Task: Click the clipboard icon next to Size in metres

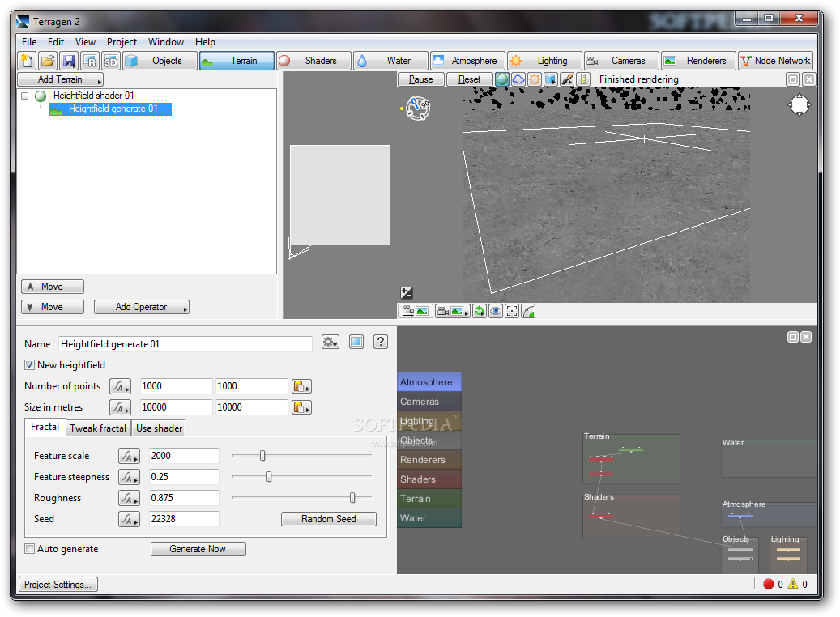Action: click(x=301, y=407)
